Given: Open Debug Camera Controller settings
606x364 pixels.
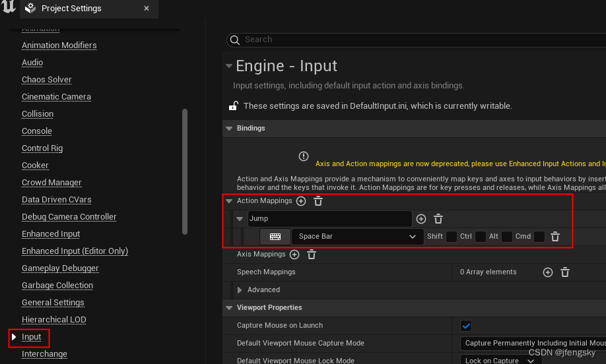Looking at the screenshot, I should point(69,217).
